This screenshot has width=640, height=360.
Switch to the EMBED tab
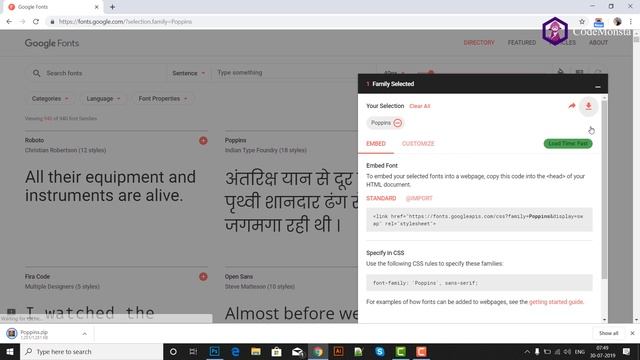(x=376, y=144)
